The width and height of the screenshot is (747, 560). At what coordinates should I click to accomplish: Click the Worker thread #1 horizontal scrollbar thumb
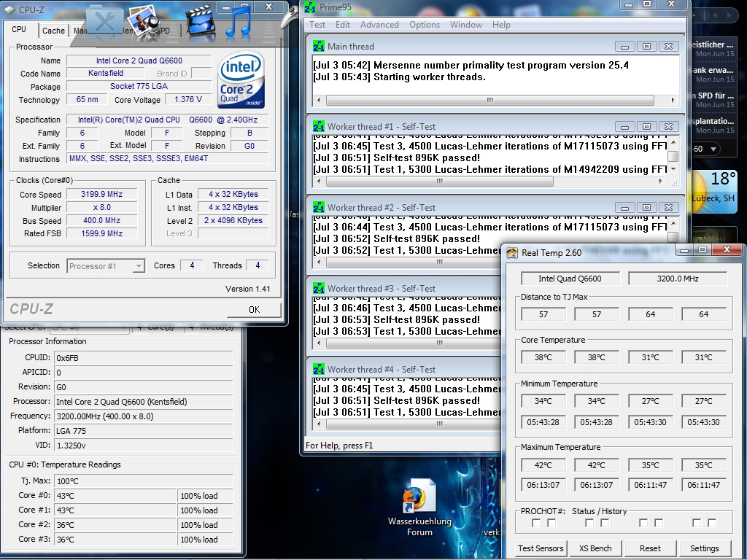(439, 182)
